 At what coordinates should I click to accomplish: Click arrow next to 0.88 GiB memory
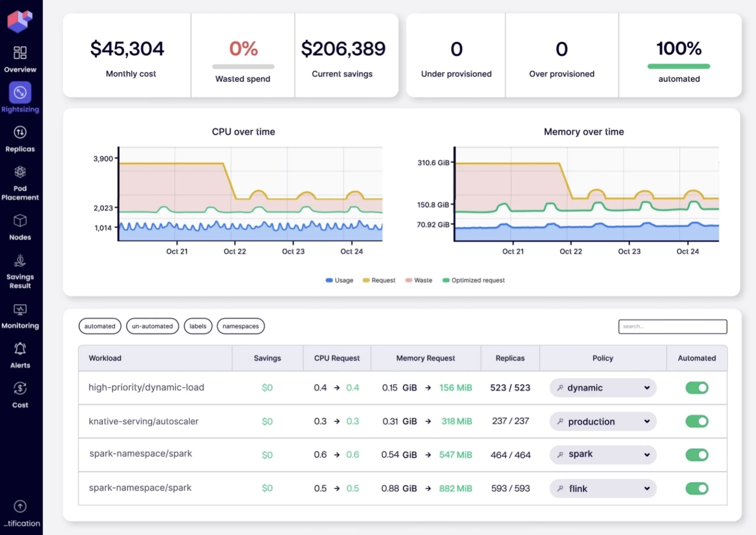click(428, 489)
